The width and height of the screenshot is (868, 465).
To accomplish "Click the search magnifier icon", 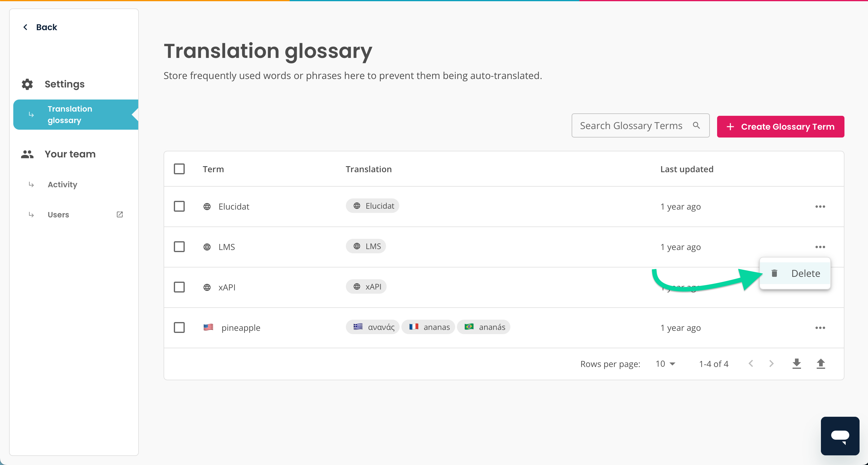I will click(x=696, y=125).
